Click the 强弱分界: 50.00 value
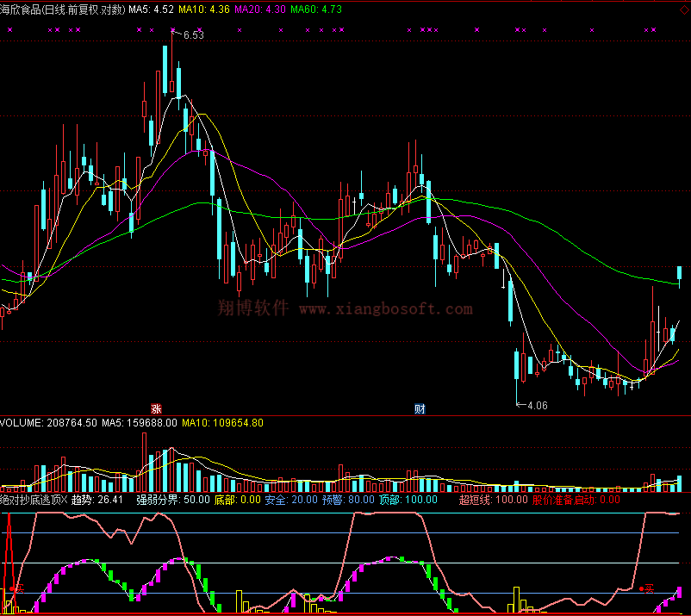Screen dimensions: 691x616 [x=173, y=500]
